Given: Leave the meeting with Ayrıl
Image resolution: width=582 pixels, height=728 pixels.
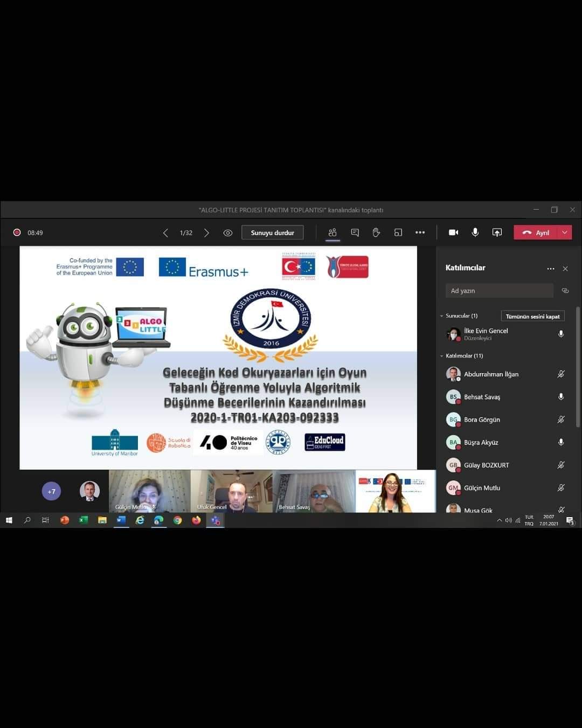Looking at the screenshot, I should 537,232.
